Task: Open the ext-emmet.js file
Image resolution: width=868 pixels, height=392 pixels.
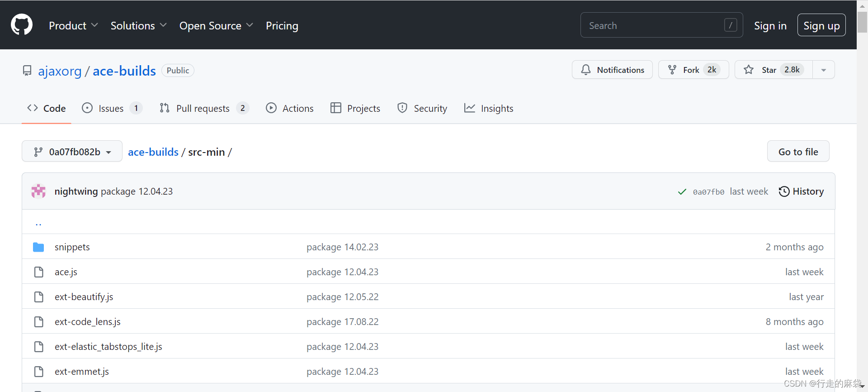Action: click(82, 372)
